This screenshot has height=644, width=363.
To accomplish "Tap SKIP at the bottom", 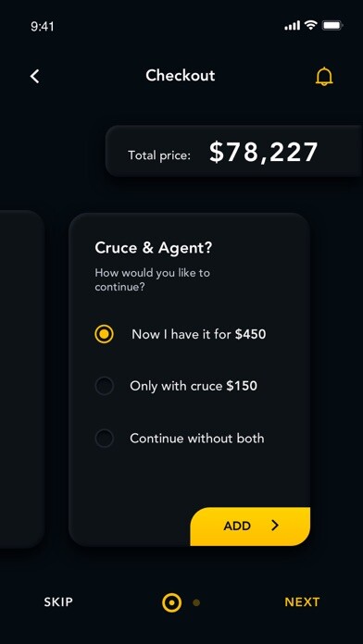I will pyautogui.click(x=58, y=602).
